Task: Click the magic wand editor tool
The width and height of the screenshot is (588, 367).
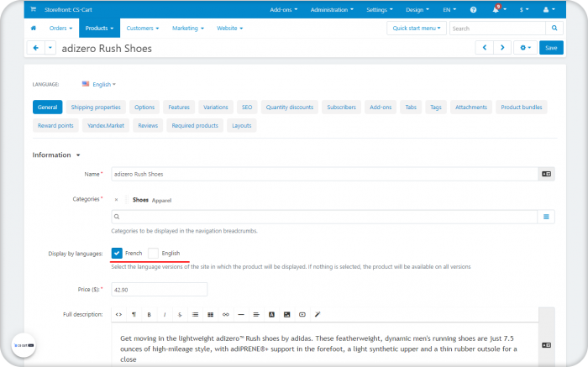Action: [318, 315]
